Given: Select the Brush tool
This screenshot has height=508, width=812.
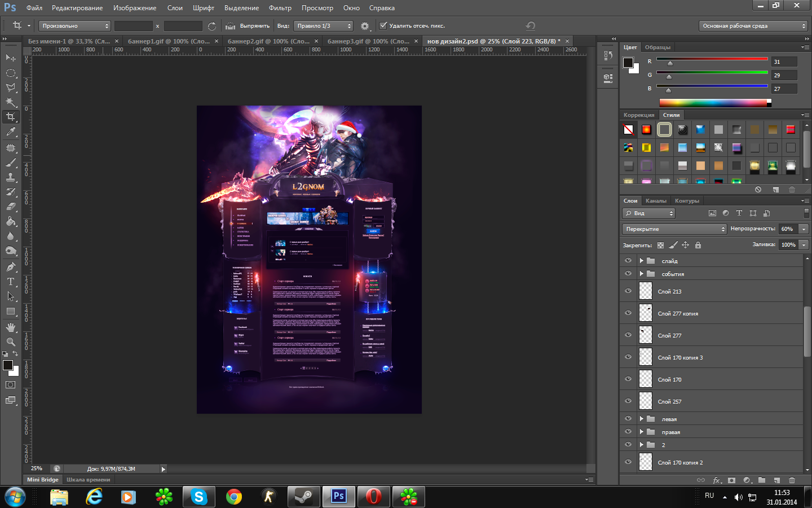Looking at the screenshot, I should 11,162.
